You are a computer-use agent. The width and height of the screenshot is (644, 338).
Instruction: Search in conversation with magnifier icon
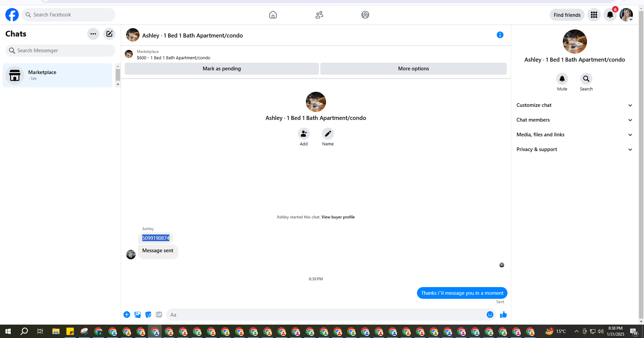click(586, 79)
